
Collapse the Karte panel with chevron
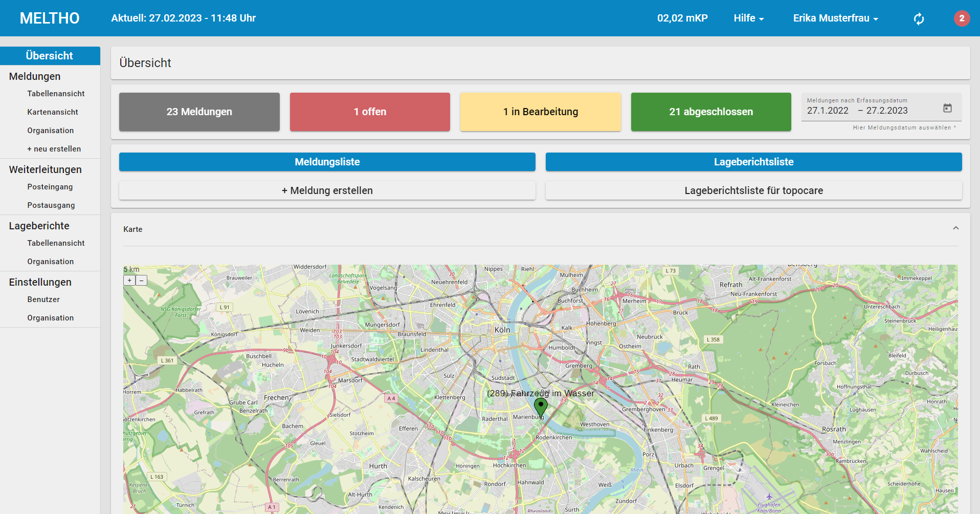pos(955,228)
